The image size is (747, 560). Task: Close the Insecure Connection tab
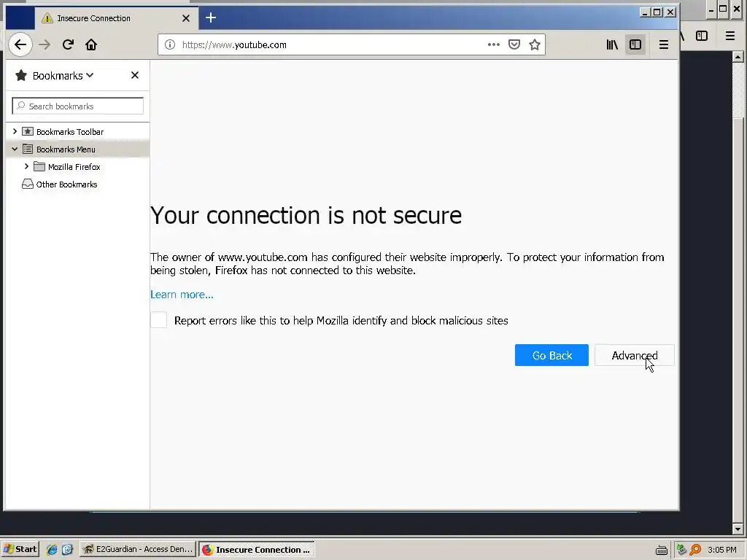[186, 18]
